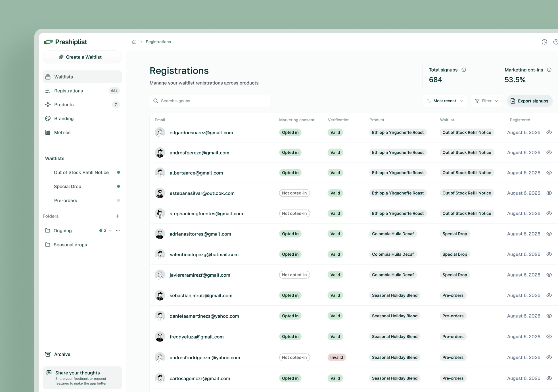Viewport: 558px width, 392px height.
Task: Click Special Drop tag in valentinailopezg row
Action: click(x=455, y=255)
